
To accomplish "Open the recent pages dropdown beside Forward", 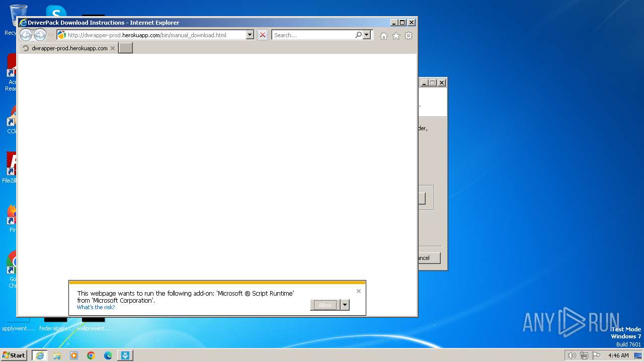I will [51, 35].
